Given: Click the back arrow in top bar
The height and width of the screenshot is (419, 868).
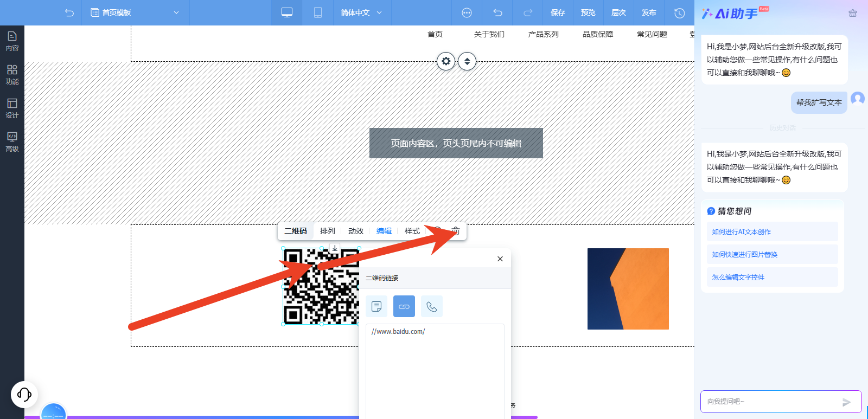Looking at the screenshot, I should [69, 12].
